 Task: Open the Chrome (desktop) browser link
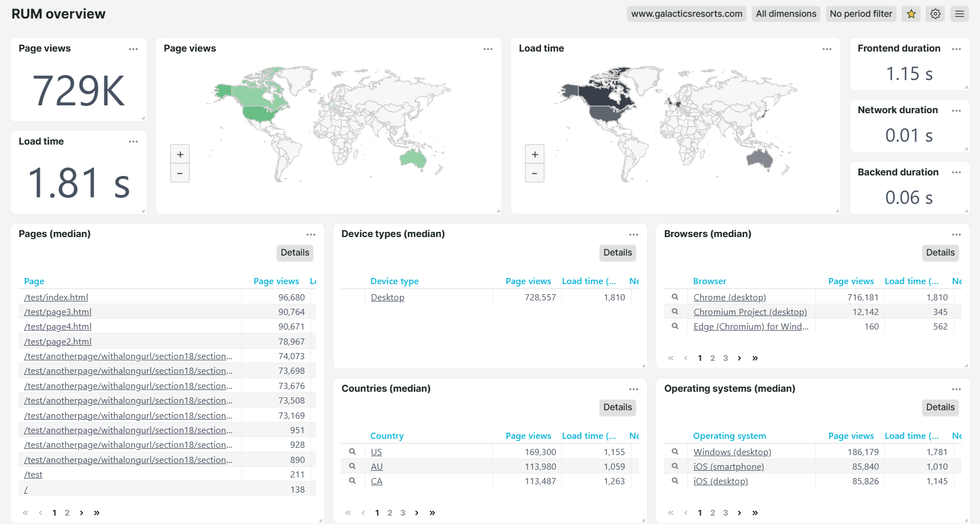730,298
